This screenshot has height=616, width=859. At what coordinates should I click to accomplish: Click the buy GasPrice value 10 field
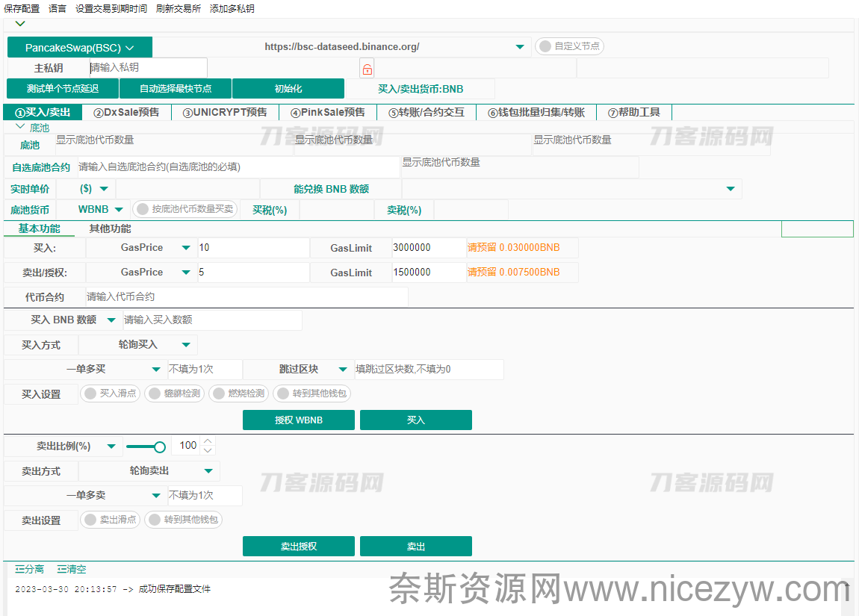pos(253,247)
